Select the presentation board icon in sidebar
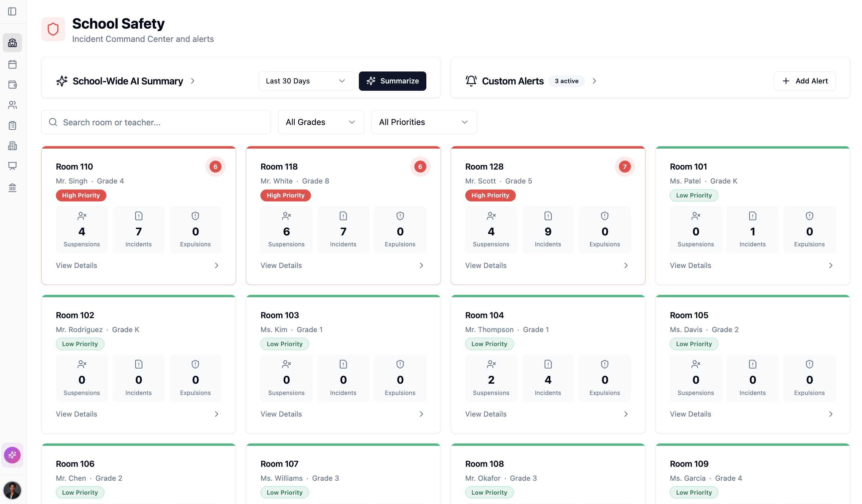This screenshot has width=862, height=504. click(x=12, y=166)
